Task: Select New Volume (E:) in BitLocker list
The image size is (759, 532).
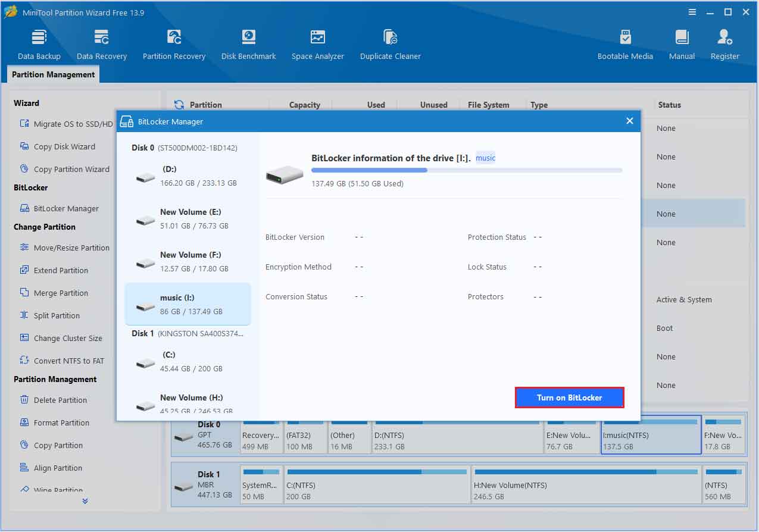Action: coord(188,218)
